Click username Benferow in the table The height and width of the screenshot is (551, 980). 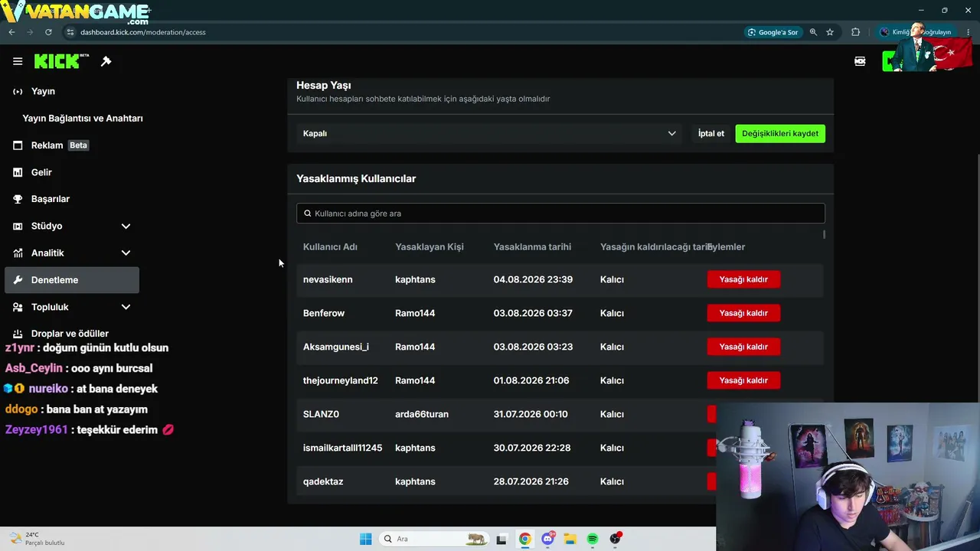click(324, 313)
